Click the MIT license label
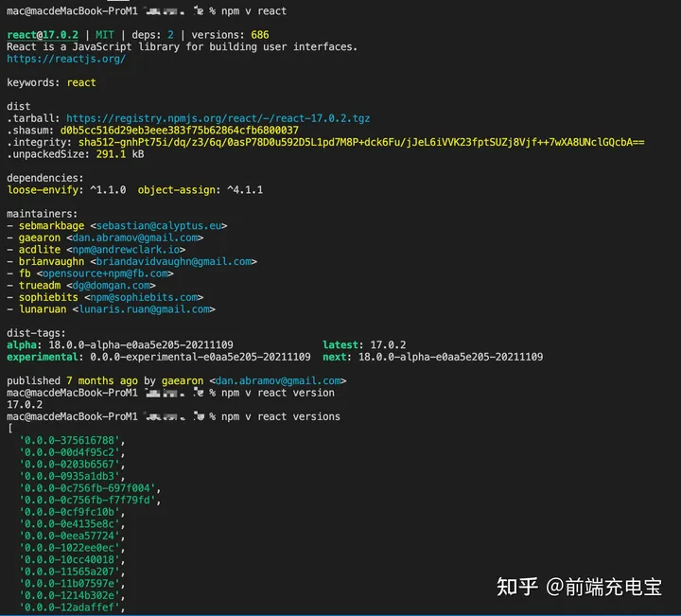This screenshot has height=616, width=681. 105,35
